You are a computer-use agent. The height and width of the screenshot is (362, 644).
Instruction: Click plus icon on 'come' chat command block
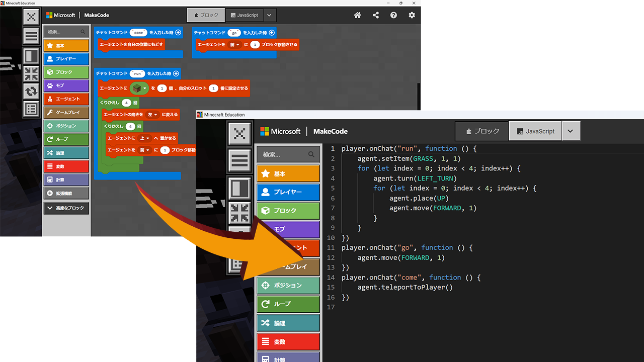click(x=178, y=32)
